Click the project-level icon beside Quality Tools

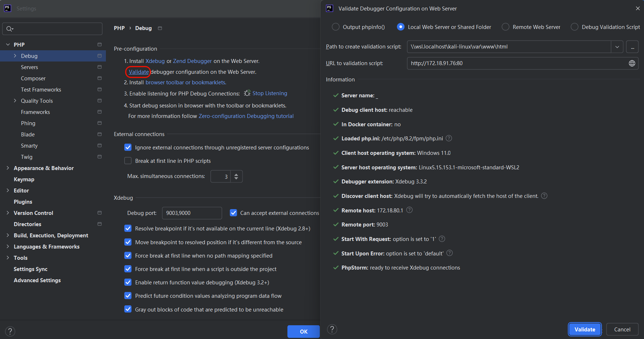99,101
